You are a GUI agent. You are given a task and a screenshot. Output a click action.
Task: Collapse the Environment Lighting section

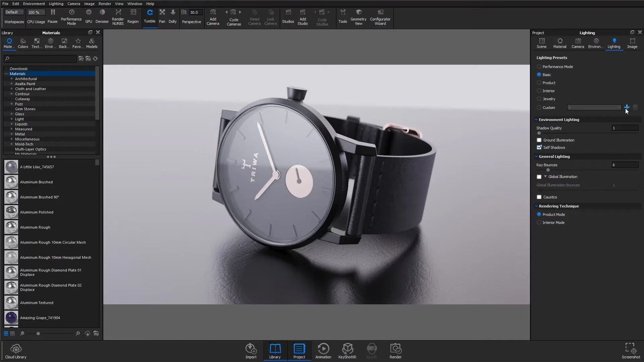(x=537, y=119)
